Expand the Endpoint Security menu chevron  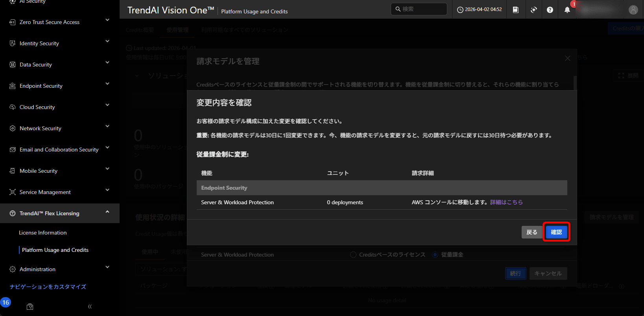point(107,84)
